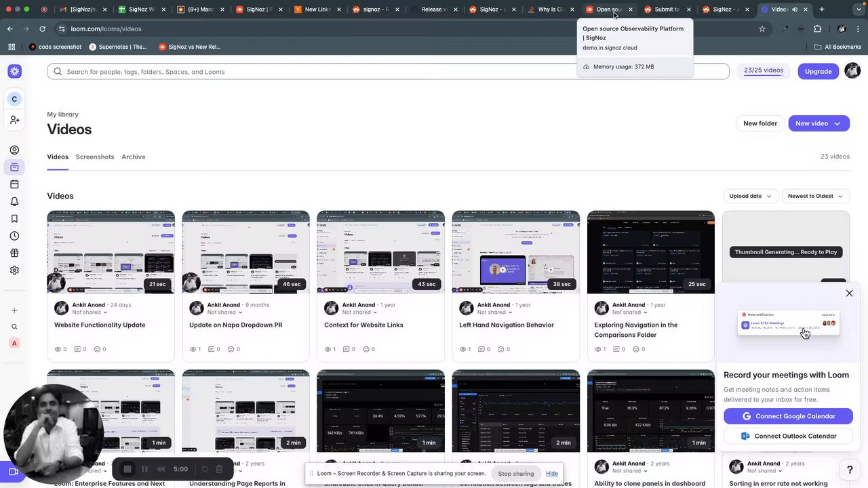Click the search field for people and Looms
868x488 pixels.
pos(388,71)
